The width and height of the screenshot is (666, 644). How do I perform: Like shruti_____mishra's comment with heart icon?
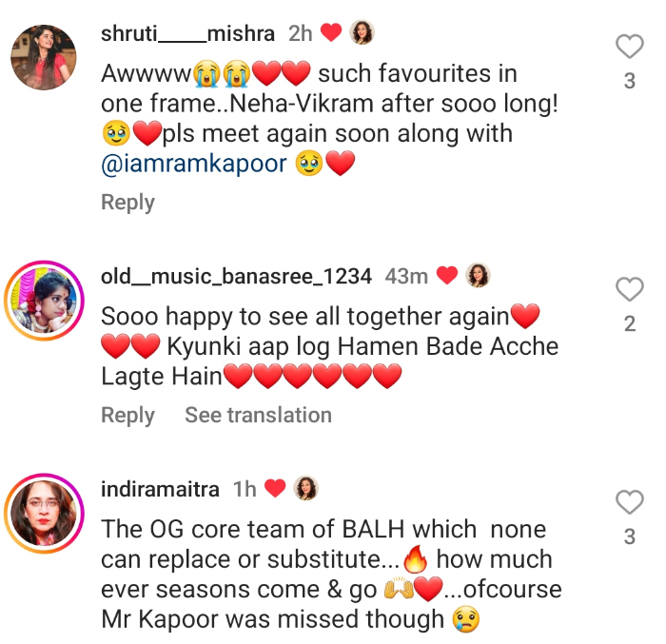point(630,46)
